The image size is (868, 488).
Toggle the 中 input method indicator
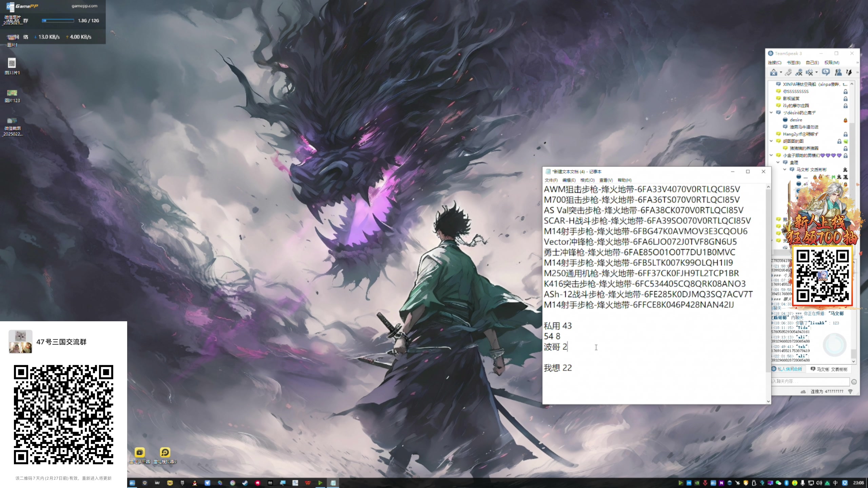835,483
